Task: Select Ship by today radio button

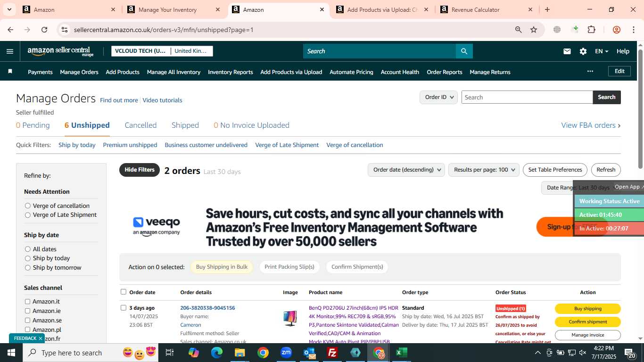Action: tap(28, 258)
